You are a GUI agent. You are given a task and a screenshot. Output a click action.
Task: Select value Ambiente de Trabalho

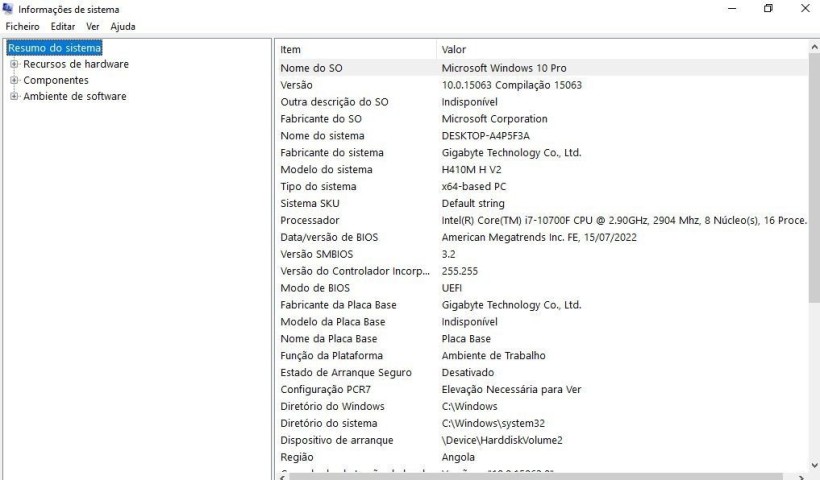point(493,356)
